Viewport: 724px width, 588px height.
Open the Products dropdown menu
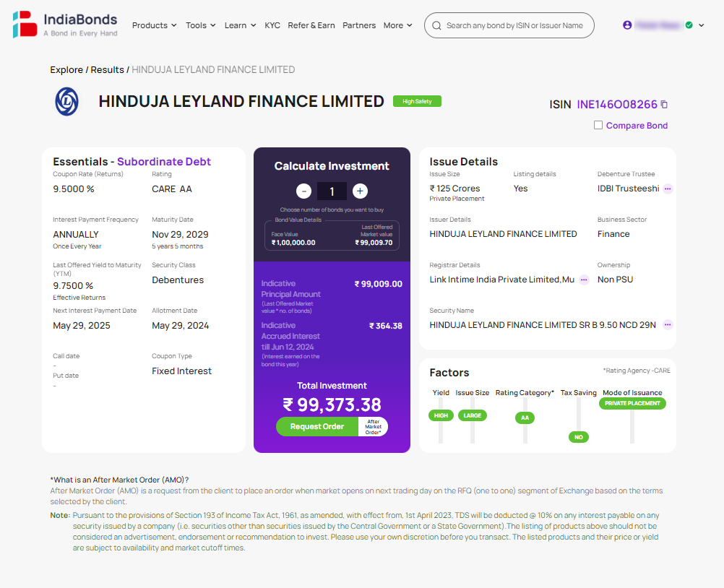coord(154,25)
